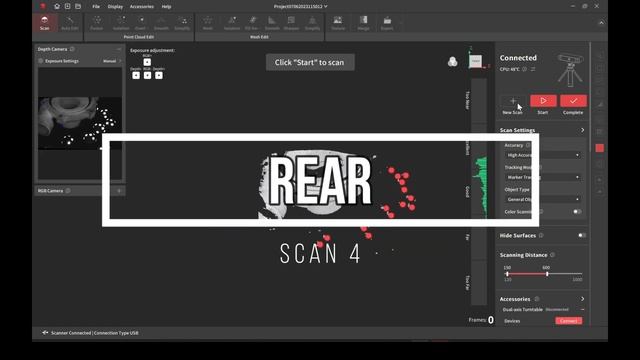640x360 pixels.
Task: Collapse the Depth Camera panel
Action: click(119, 49)
